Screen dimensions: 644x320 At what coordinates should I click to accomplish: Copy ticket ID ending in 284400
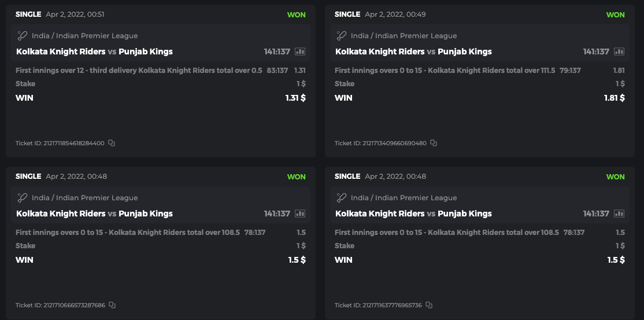112,143
